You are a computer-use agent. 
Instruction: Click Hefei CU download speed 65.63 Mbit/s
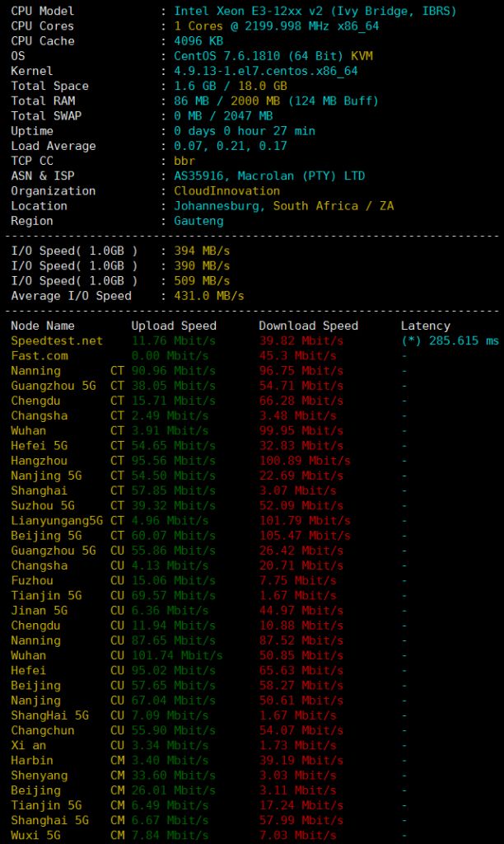click(301, 671)
